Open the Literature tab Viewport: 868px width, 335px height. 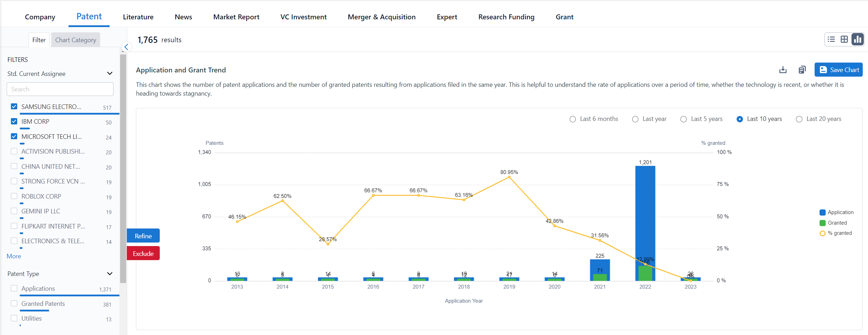coord(138,17)
